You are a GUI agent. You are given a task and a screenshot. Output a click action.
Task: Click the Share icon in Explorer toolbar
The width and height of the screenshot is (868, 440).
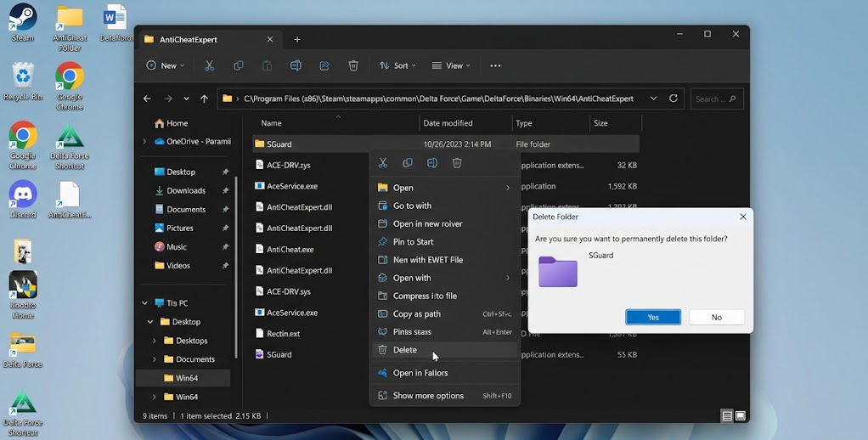pos(324,65)
